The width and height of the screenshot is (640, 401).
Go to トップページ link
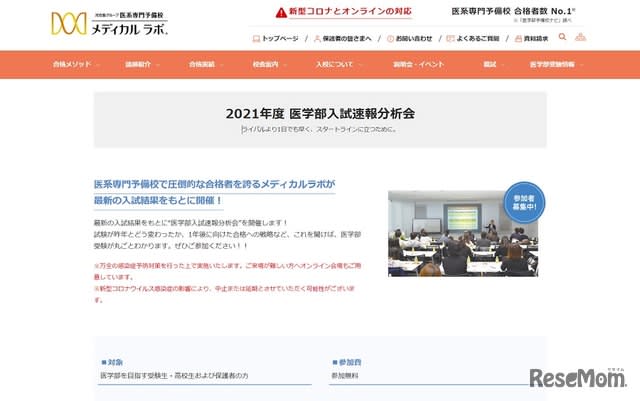[280, 39]
